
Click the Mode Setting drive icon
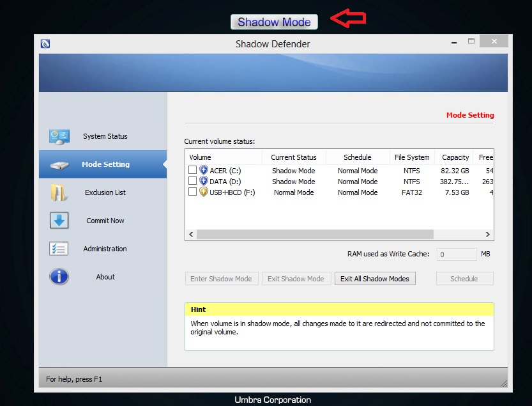tap(59, 165)
